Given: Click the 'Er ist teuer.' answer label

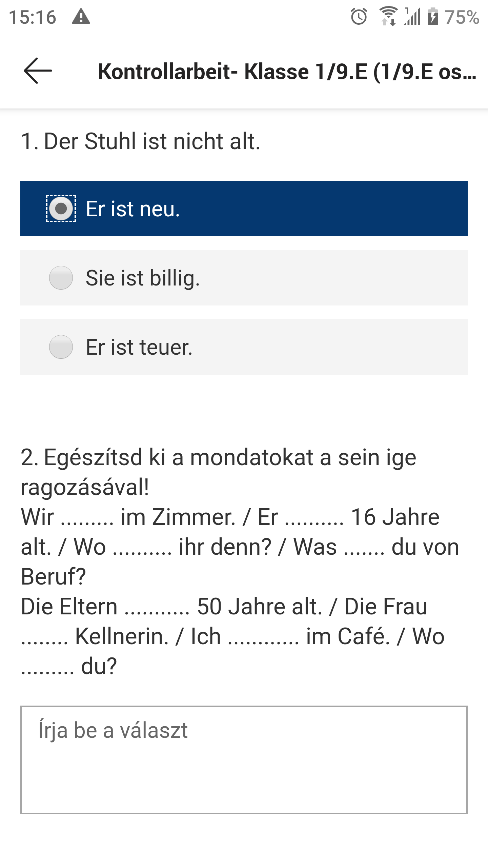Looking at the screenshot, I should [139, 347].
